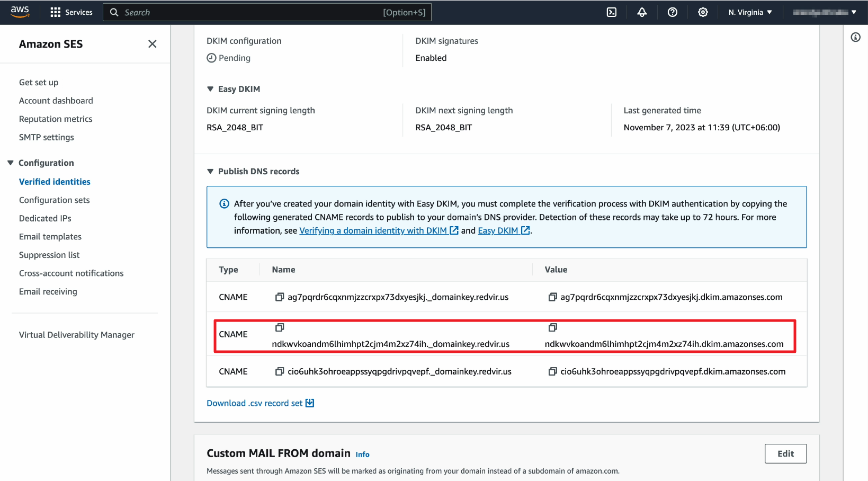Close the Amazon SES navigation panel
Image resolution: width=868 pixels, height=481 pixels.
coord(152,44)
